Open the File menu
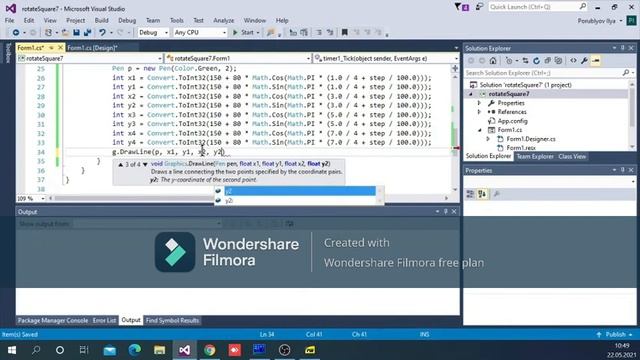 [x=9, y=20]
